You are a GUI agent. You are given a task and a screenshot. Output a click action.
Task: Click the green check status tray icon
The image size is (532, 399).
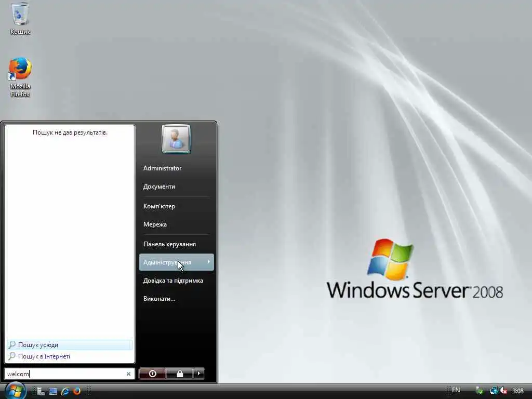click(x=480, y=391)
